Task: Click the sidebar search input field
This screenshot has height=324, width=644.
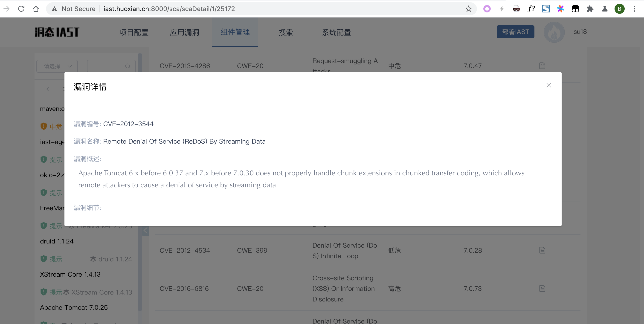Action: 107,66
